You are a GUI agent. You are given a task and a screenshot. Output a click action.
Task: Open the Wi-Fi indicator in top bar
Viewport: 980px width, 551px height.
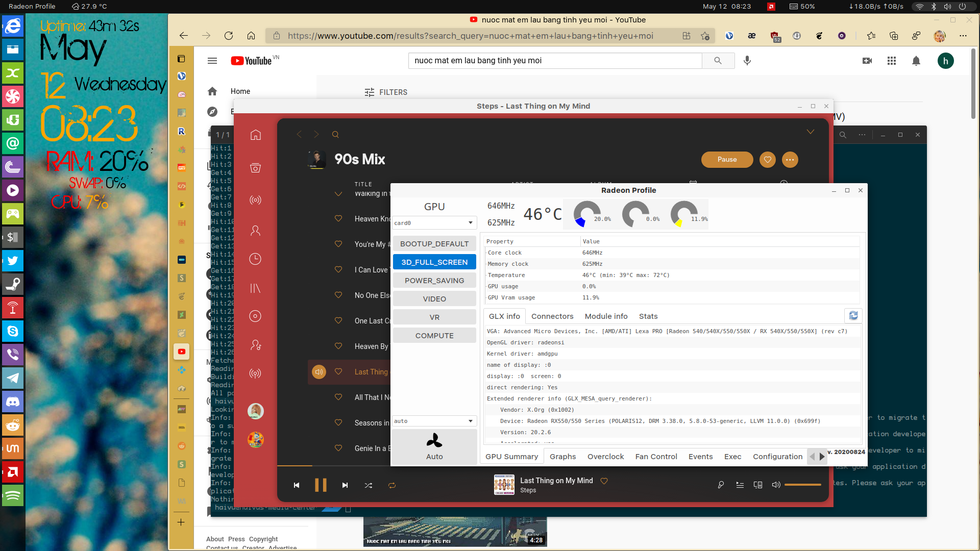click(919, 7)
